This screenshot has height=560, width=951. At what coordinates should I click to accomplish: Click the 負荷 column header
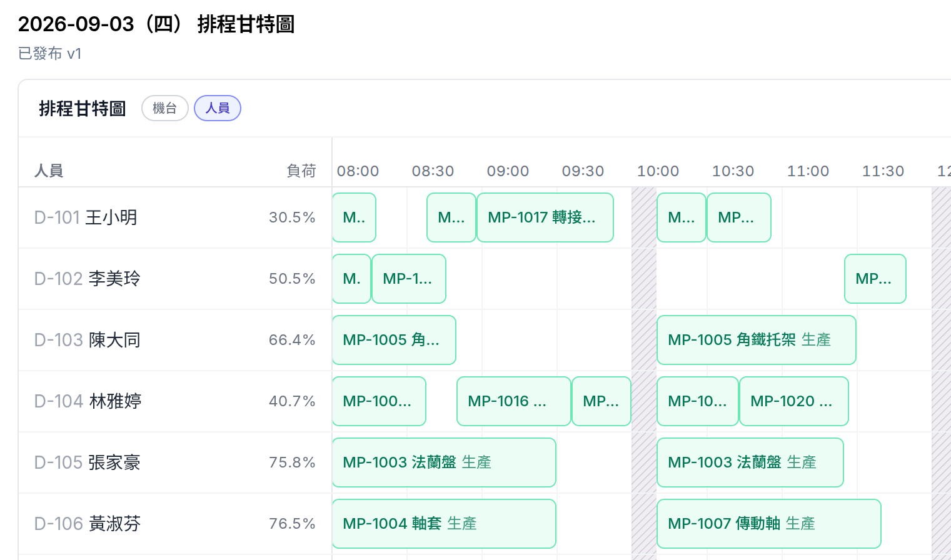coord(301,171)
